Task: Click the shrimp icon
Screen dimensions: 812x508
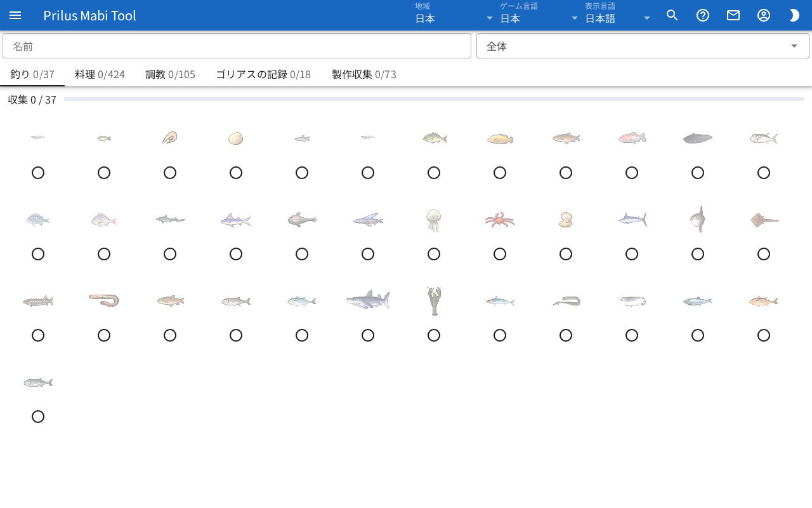Action: click(170, 137)
